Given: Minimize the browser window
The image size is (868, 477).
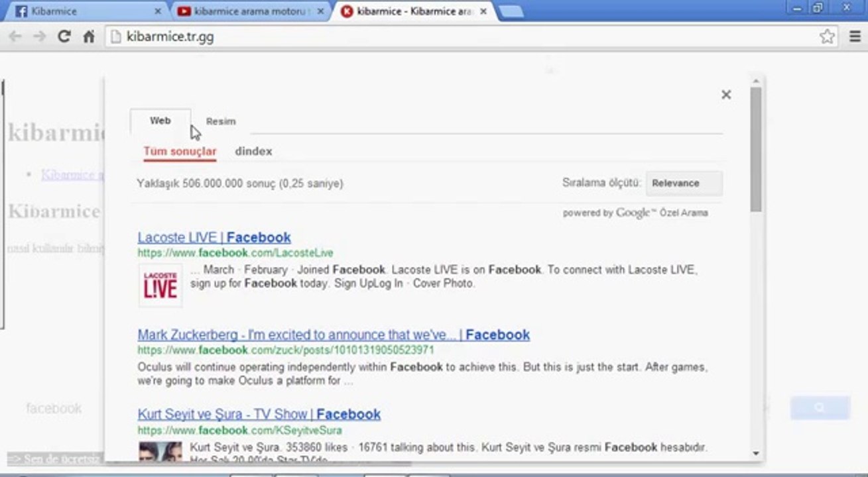Looking at the screenshot, I should tap(796, 7).
